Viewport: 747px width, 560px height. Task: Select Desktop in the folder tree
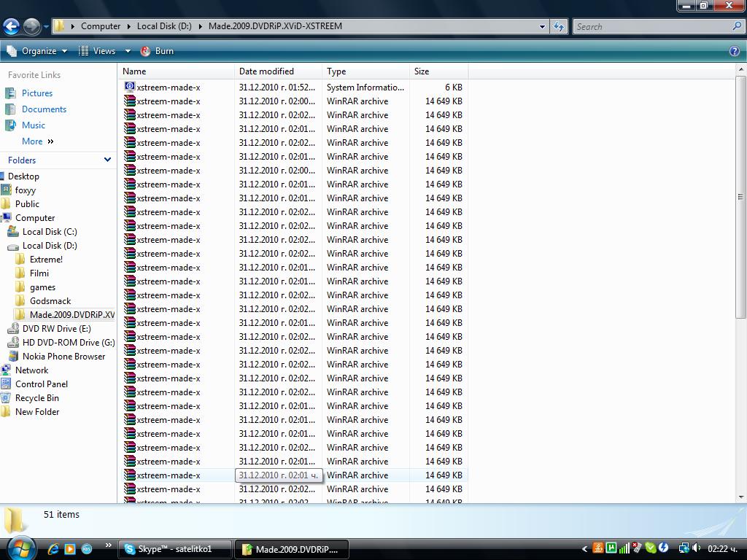pyautogui.click(x=23, y=176)
